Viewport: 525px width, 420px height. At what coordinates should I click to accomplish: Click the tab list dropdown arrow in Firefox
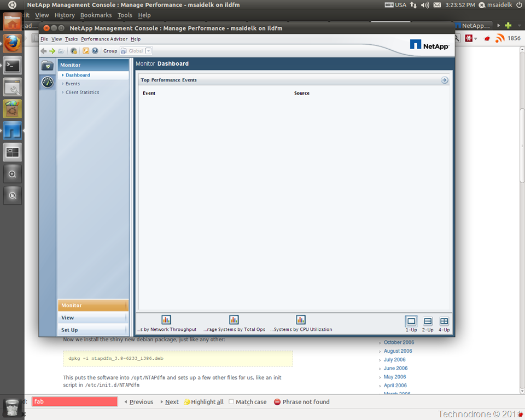(x=519, y=26)
